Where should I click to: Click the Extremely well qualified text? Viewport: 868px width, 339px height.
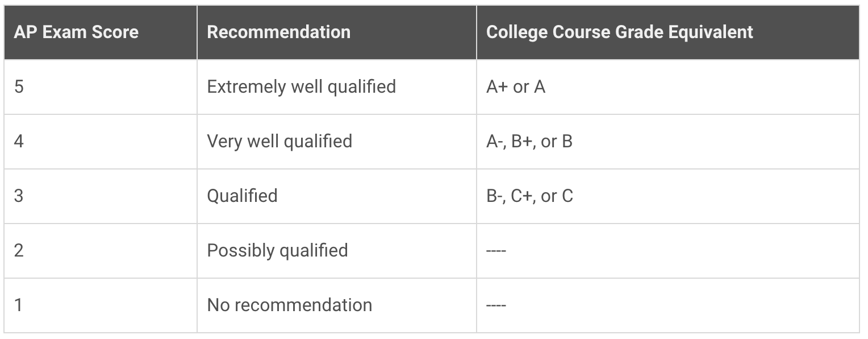[301, 87]
